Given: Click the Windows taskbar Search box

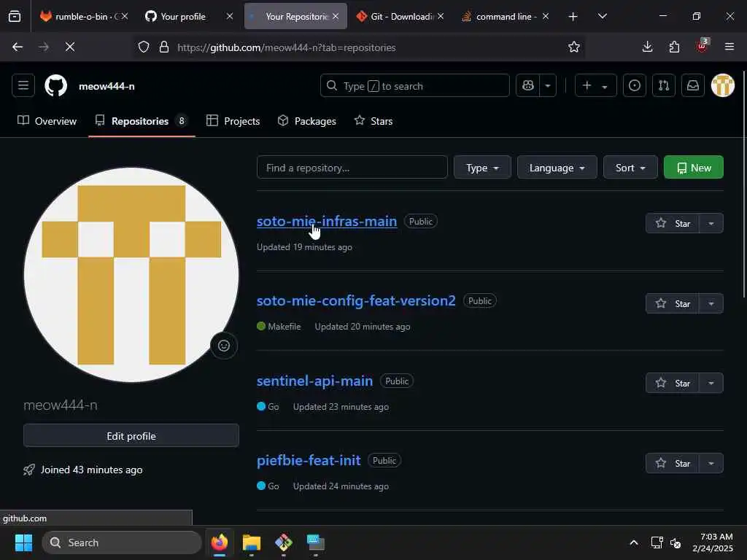Looking at the screenshot, I should (x=122, y=542).
